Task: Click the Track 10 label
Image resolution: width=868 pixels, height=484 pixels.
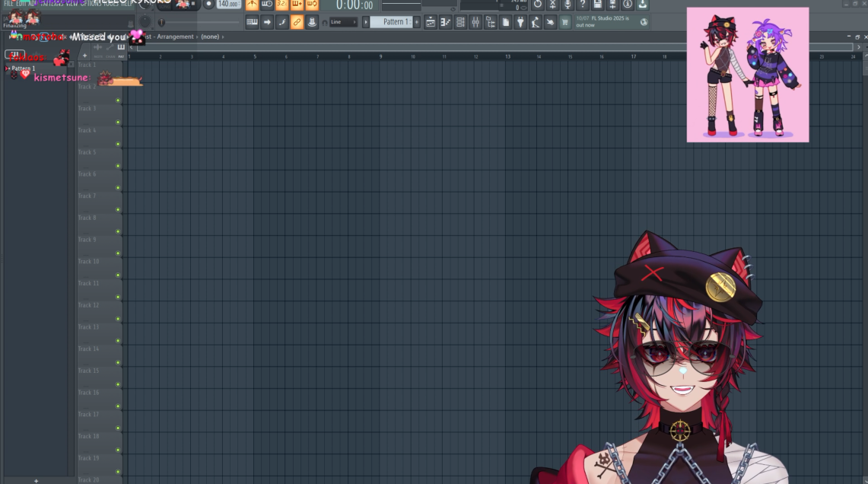Action: (x=88, y=261)
